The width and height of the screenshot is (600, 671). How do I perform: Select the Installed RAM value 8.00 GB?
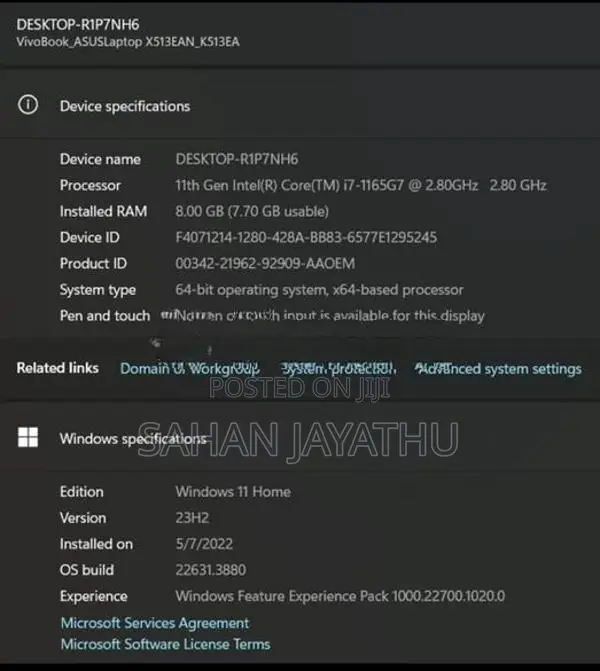[x=252, y=211]
